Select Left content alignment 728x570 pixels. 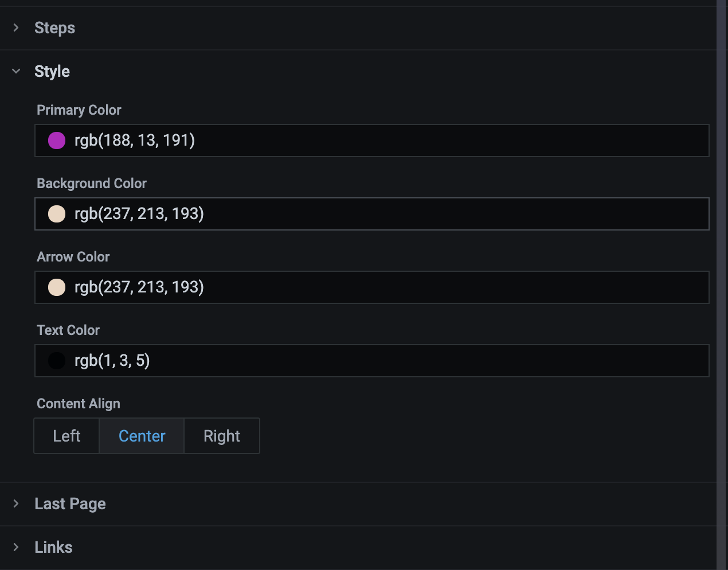click(66, 436)
